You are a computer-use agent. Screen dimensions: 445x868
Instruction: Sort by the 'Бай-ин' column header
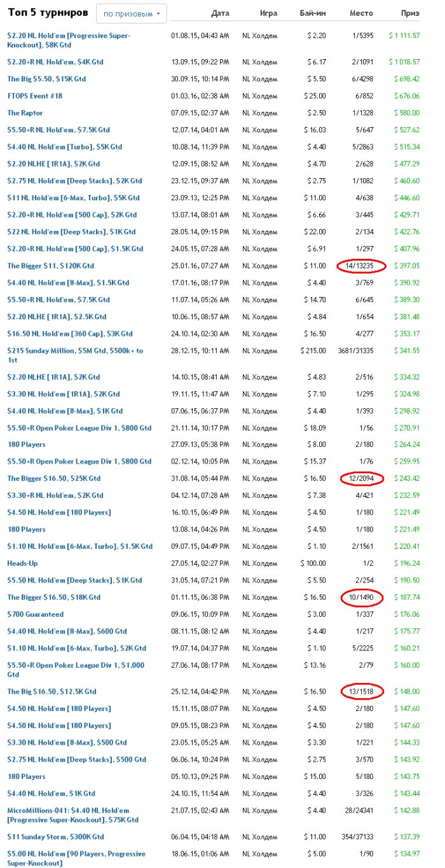pyautogui.click(x=312, y=13)
